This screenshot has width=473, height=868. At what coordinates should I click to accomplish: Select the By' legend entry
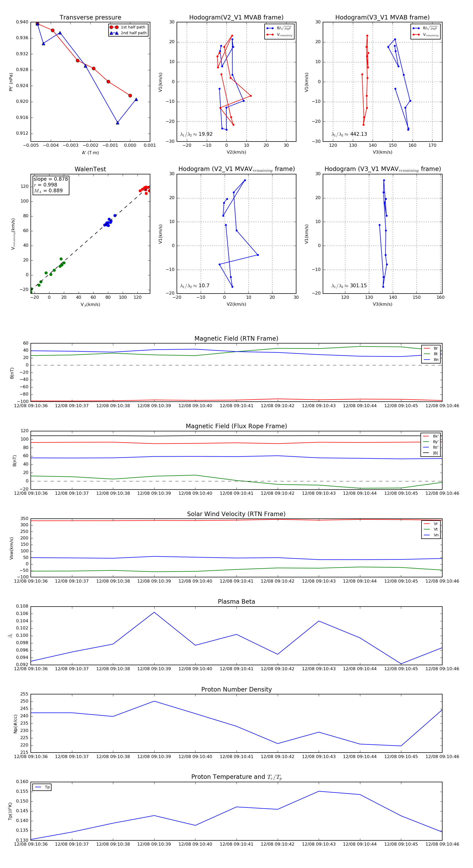click(x=431, y=442)
